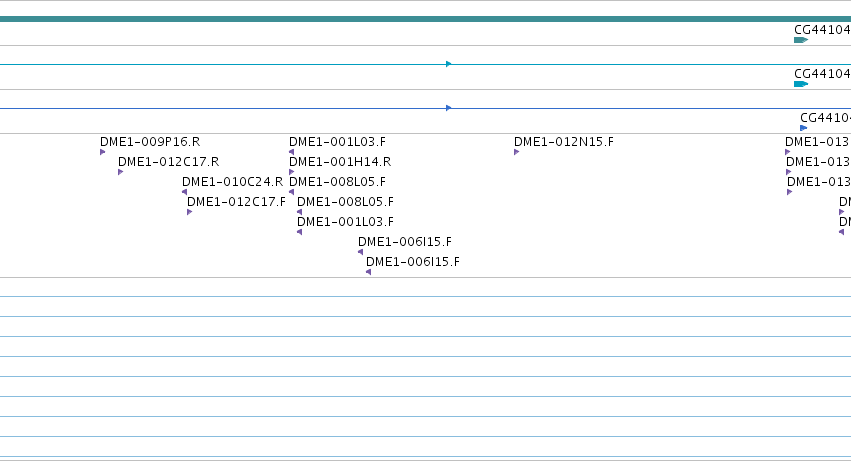Click the DME1-006I15.F label directly below DME1-001L03.F
The width and height of the screenshot is (851, 461).
tap(405, 242)
